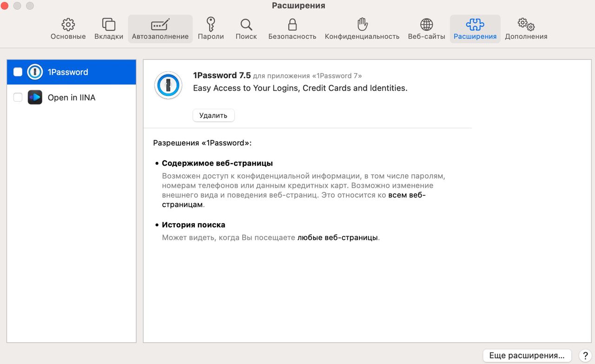Switch to the Вкладки tab label
This screenshot has height=364, width=595.
click(x=109, y=36)
